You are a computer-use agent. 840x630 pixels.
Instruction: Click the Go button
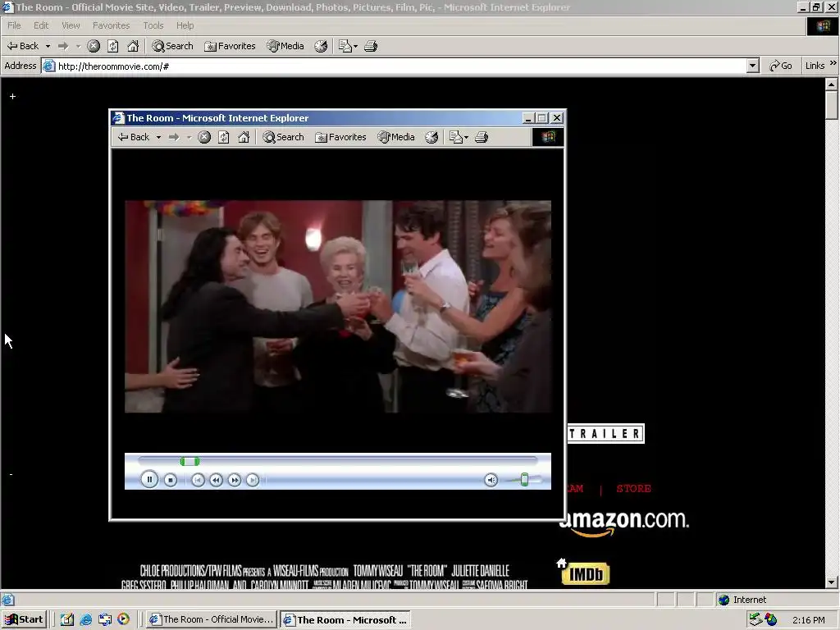click(781, 66)
